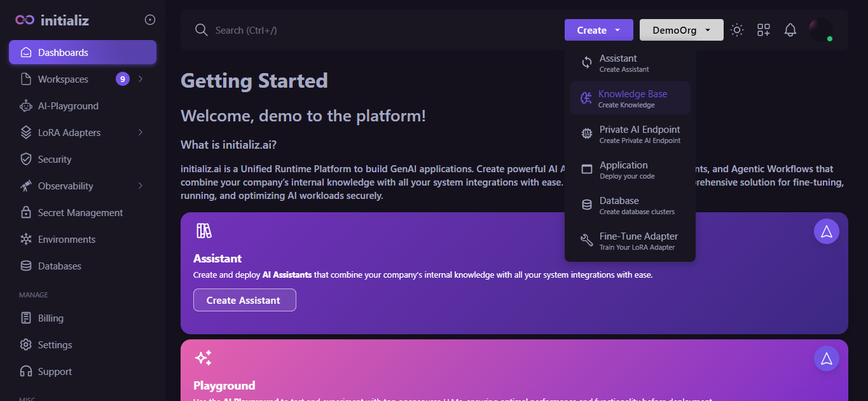Click the Private AI Endpoint chip icon
Viewport: 868px width, 401px height.
(587, 133)
